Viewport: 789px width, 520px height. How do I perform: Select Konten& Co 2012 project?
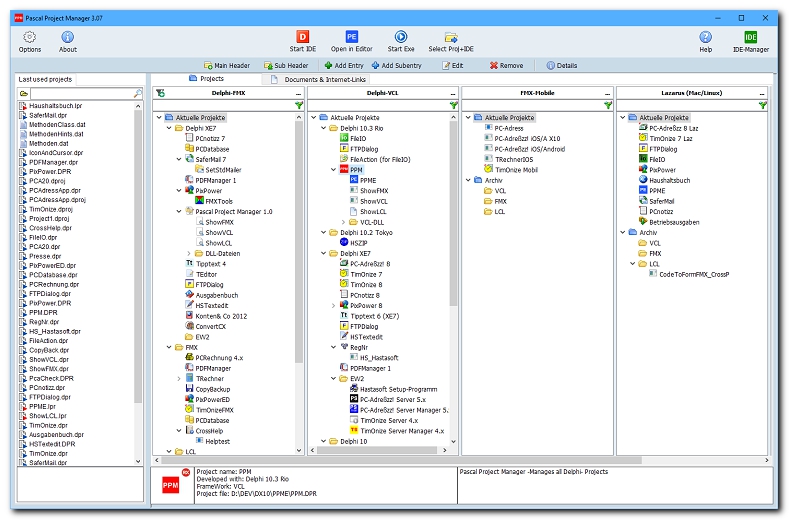221,316
